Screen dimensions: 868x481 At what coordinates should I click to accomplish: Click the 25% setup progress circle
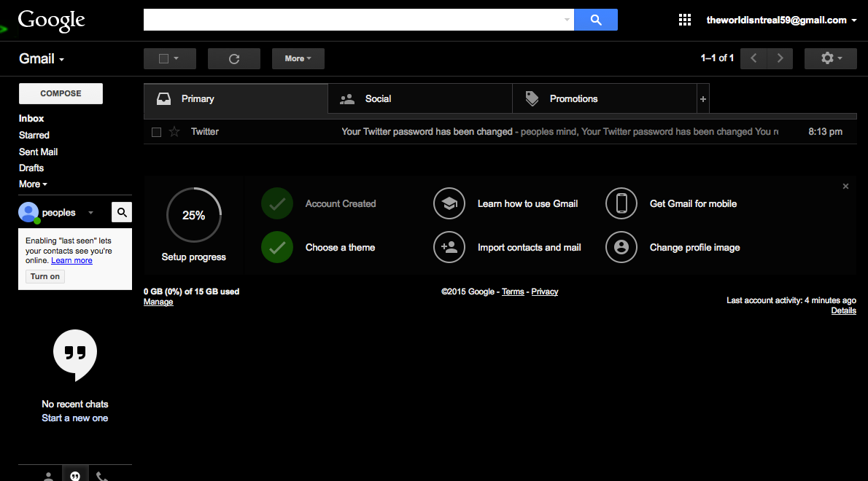click(x=194, y=215)
